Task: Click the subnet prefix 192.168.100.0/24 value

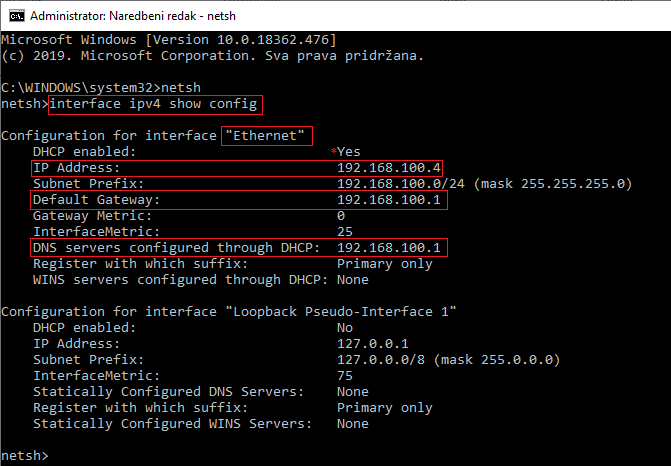Action: [x=402, y=184]
